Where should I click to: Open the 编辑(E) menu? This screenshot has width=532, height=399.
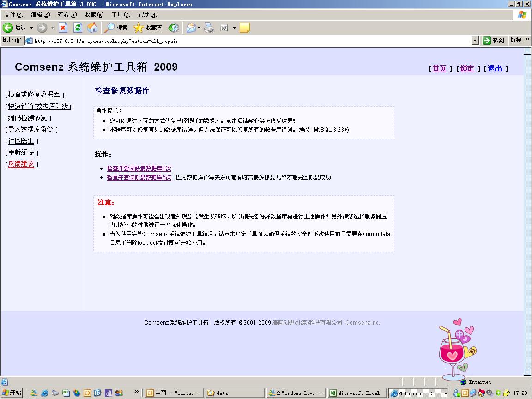pyautogui.click(x=40, y=15)
